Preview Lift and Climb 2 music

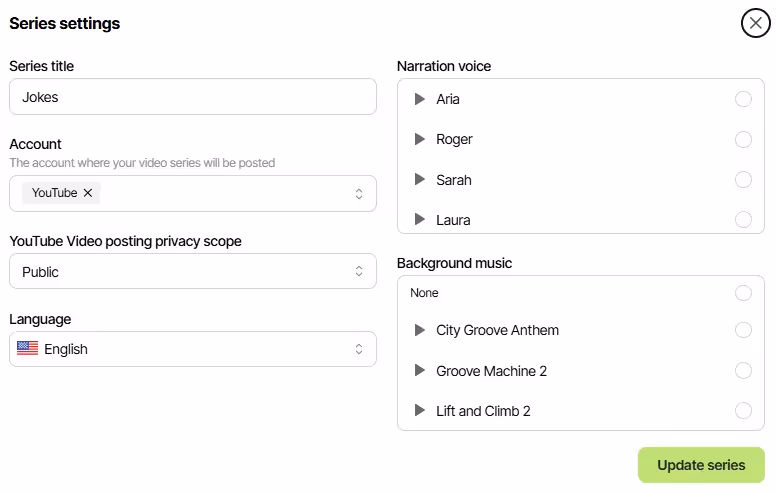pyautogui.click(x=420, y=411)
